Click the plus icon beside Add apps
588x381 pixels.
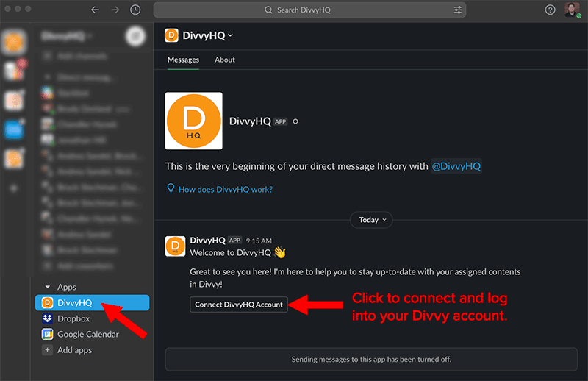[x=47, y=350]
